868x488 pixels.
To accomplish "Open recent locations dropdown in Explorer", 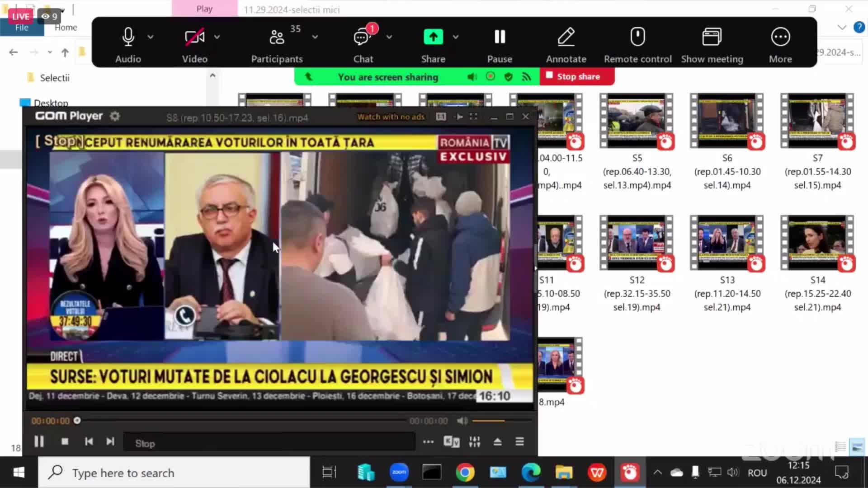I will point(49,52).
